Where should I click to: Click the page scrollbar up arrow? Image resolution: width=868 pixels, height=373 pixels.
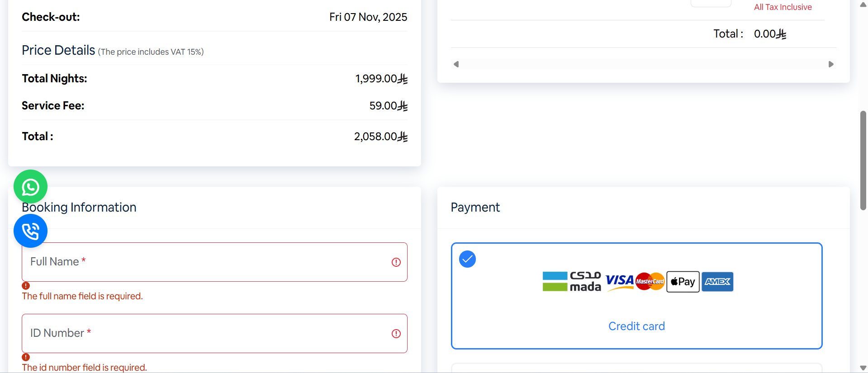point(863,5)
